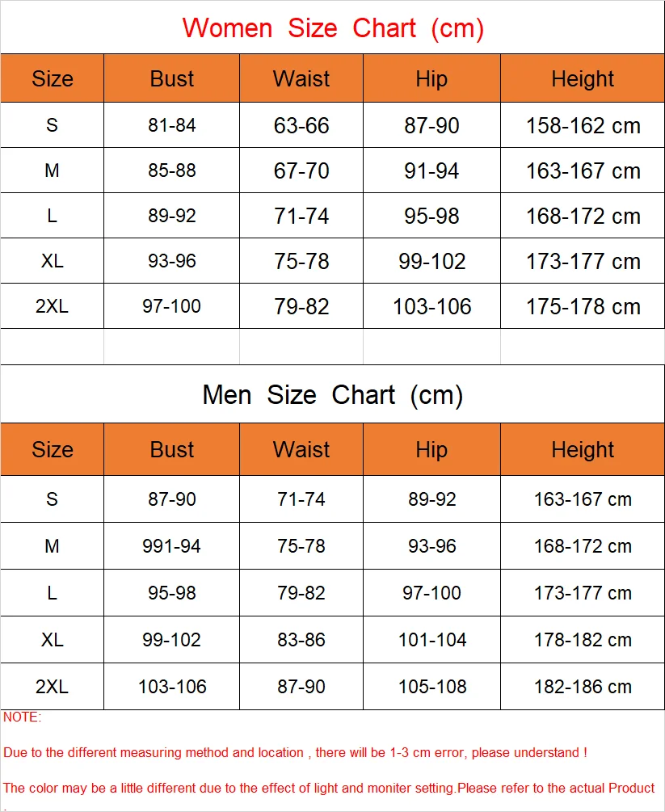Click the men's 2XL hip value 105-108
The image size is (665, 812).
(x=431, y=687)
